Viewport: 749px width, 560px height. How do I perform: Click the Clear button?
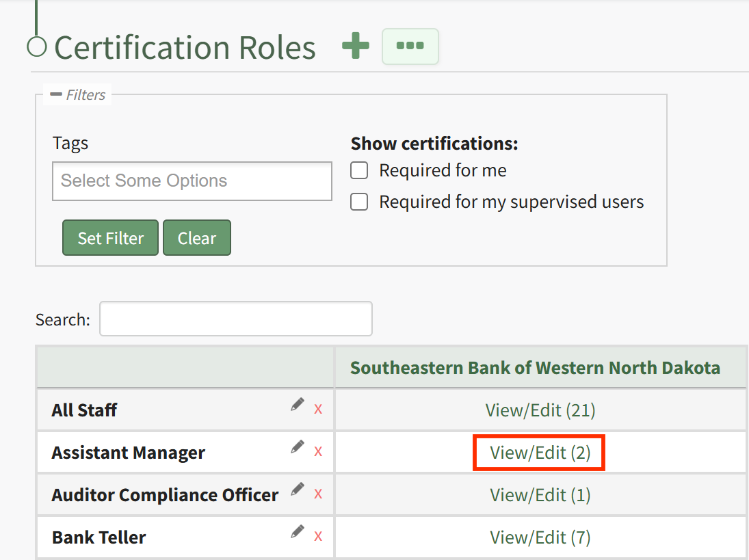pyautogui.click(x=197, y=238)
